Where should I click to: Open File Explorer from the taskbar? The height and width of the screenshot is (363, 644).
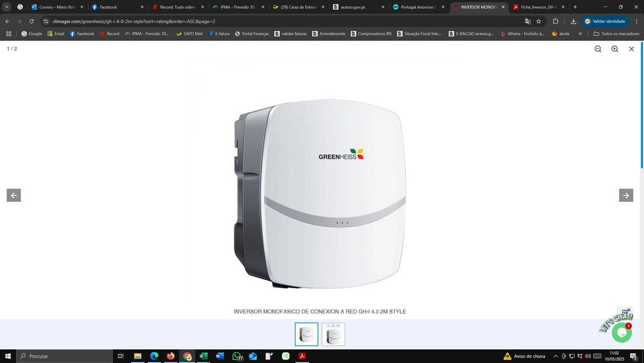pos(138,356)
